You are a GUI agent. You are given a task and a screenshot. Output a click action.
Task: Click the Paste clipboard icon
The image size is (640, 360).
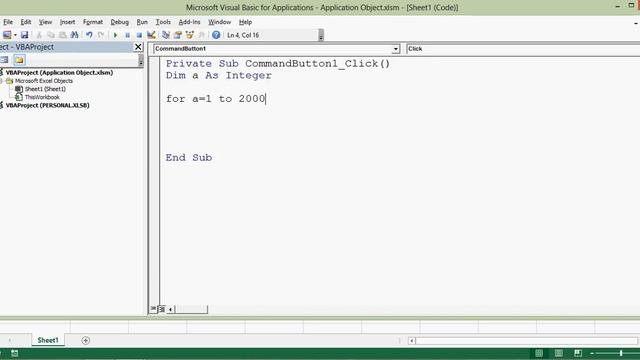coord(62,35)
